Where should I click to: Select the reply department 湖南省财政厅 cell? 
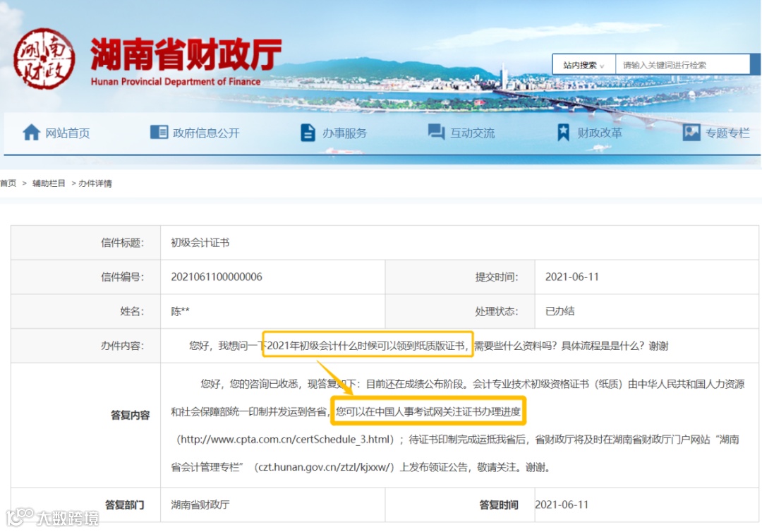pos(272,504)
